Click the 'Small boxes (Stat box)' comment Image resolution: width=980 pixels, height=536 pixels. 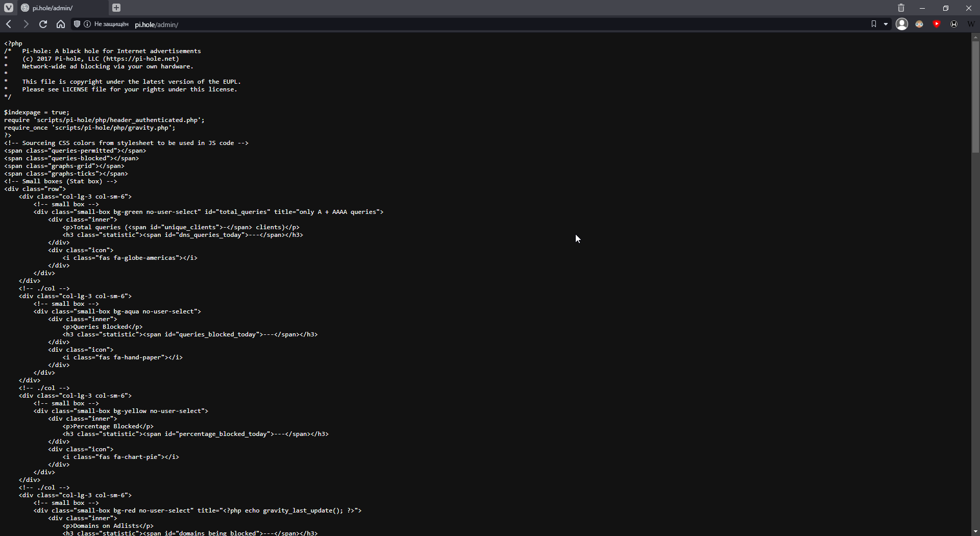(x=61, y=181)
